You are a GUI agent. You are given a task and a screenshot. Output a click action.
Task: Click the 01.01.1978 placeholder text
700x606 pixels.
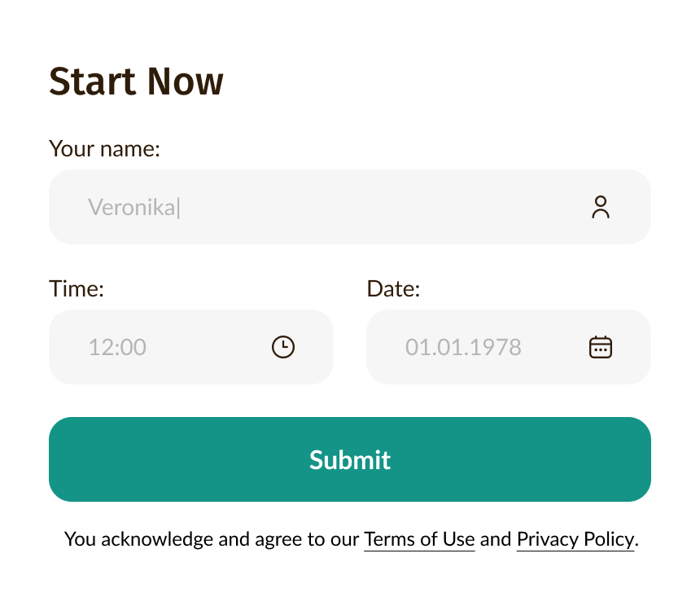pos(463,347)
